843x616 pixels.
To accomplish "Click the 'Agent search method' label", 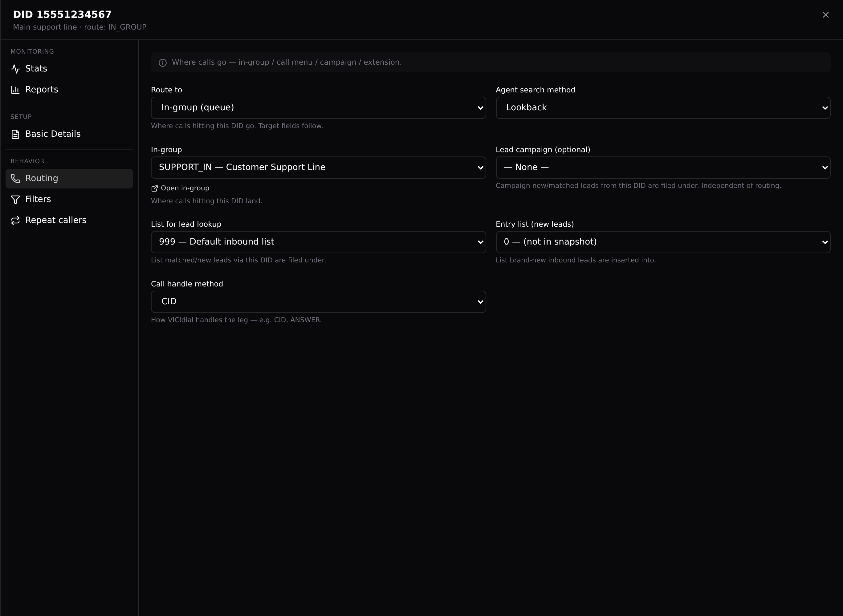I will pos(535,90).
